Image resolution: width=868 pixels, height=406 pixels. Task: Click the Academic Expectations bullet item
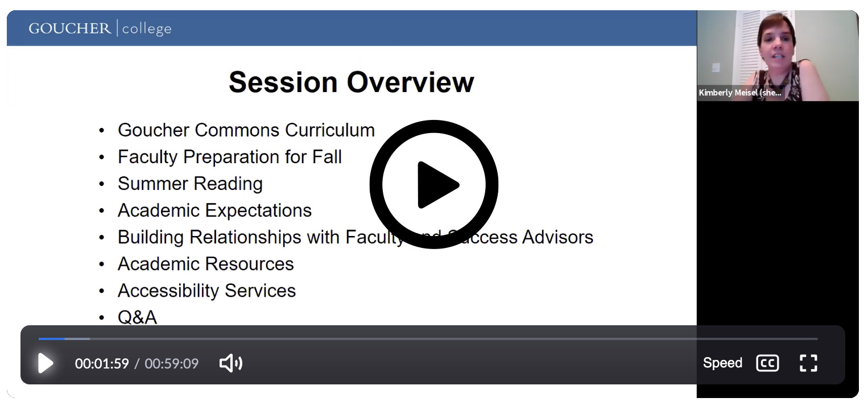click(214, 210)
